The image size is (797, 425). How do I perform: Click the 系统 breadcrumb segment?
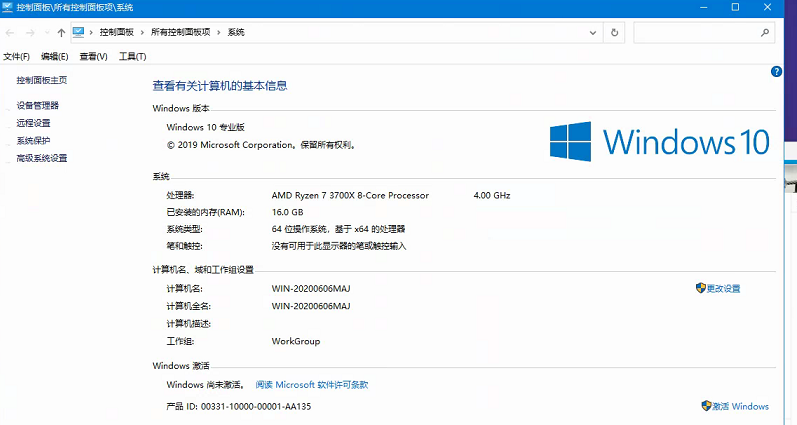click(x=236, y=32)
